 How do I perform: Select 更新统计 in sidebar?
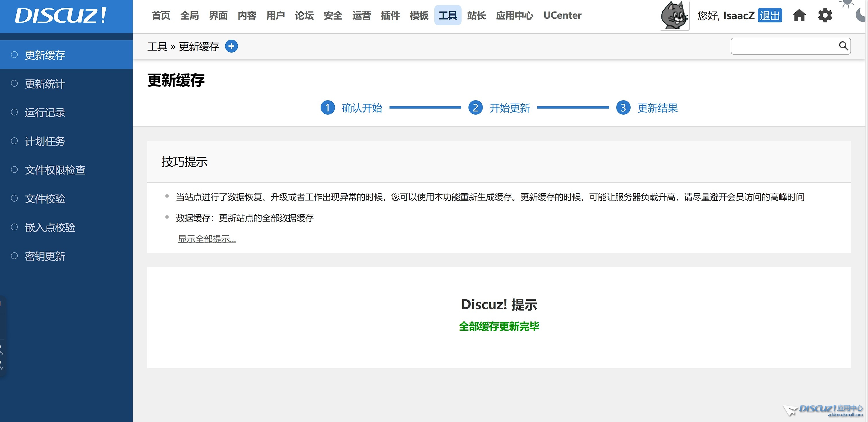[45, 84]
